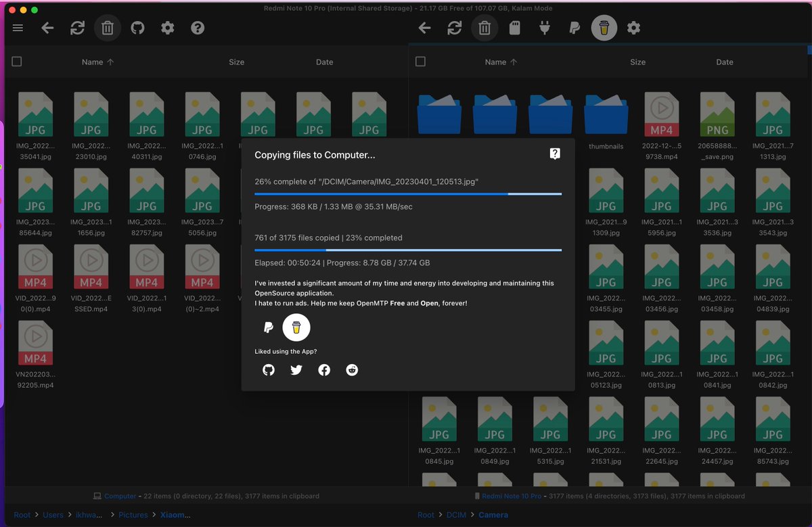
Task: Select IMG_2021...71313.jpg file
Action: click(773, 126)
